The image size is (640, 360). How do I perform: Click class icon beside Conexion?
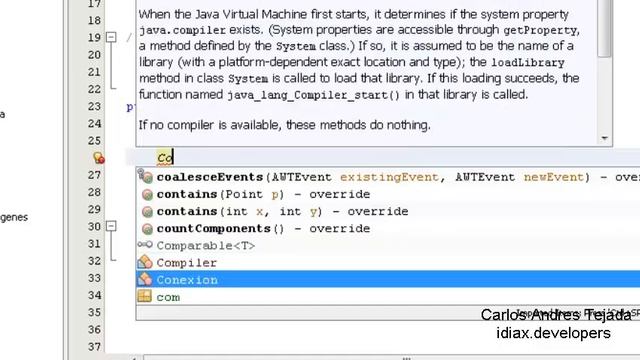tap(145, 279)
